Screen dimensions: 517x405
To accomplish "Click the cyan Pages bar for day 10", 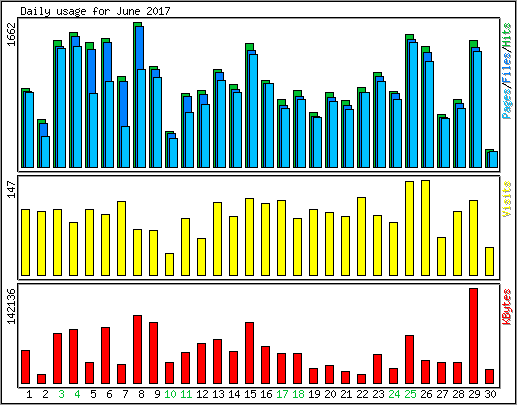I will tap(174, 153).
